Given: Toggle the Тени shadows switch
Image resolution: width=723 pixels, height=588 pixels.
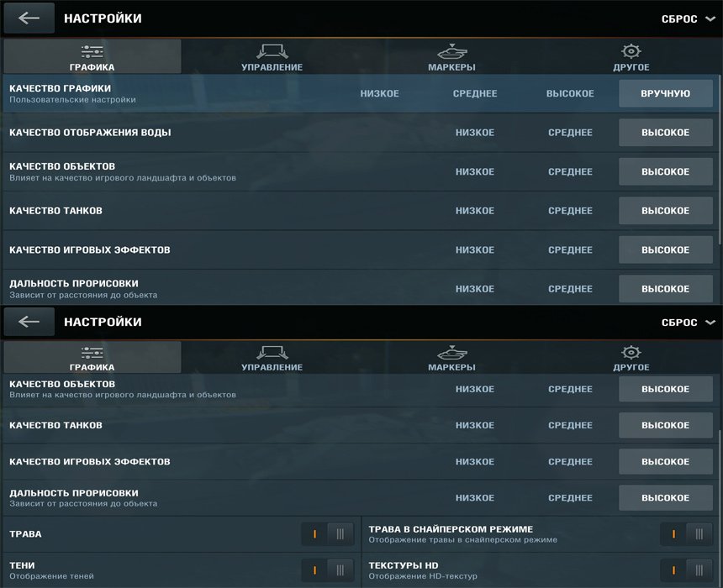Looking at the screenshot, I should (327, 570).
